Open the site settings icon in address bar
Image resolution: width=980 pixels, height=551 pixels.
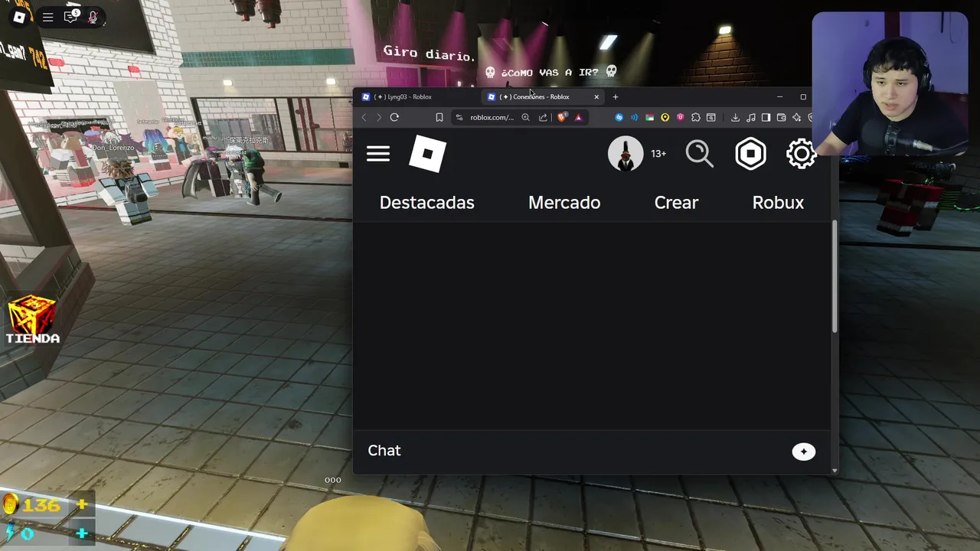pyautogui.click(x=459, y=117)
